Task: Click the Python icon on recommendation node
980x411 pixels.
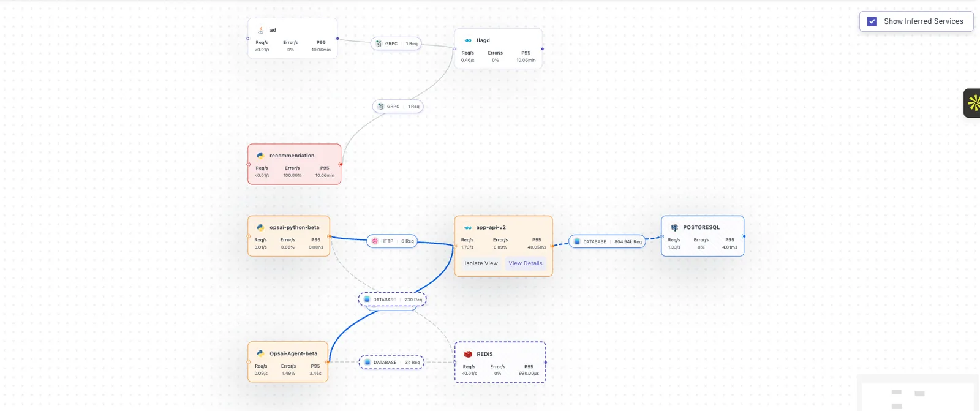Action: 260,156
